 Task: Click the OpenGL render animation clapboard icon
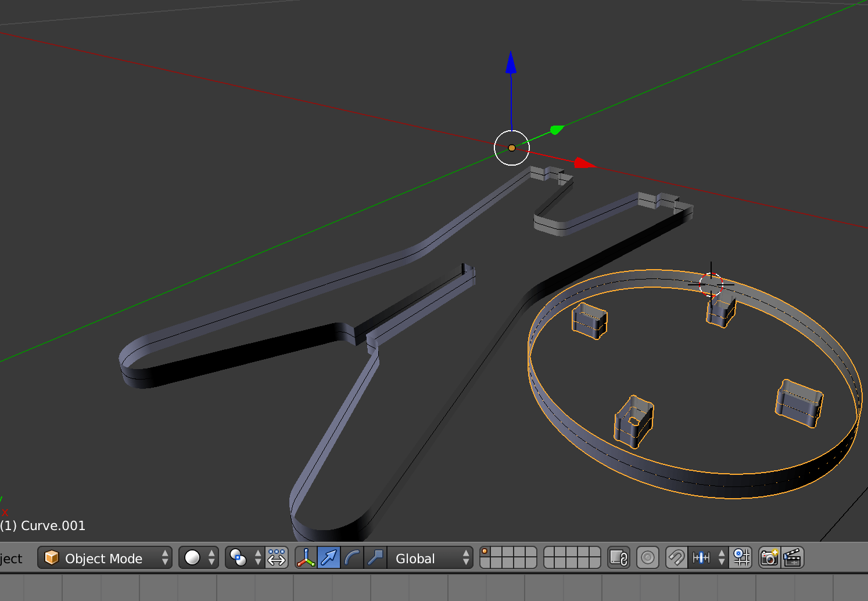791,558
